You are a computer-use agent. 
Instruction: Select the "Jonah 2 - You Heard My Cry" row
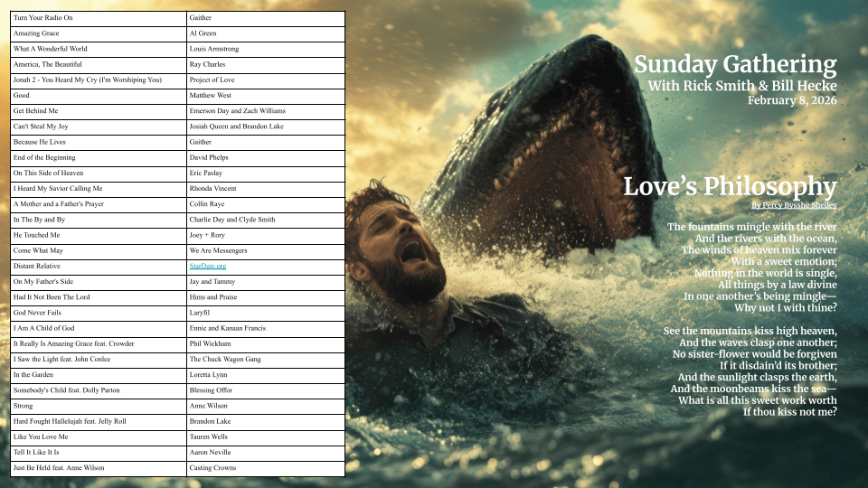click(x=87, y=80)
